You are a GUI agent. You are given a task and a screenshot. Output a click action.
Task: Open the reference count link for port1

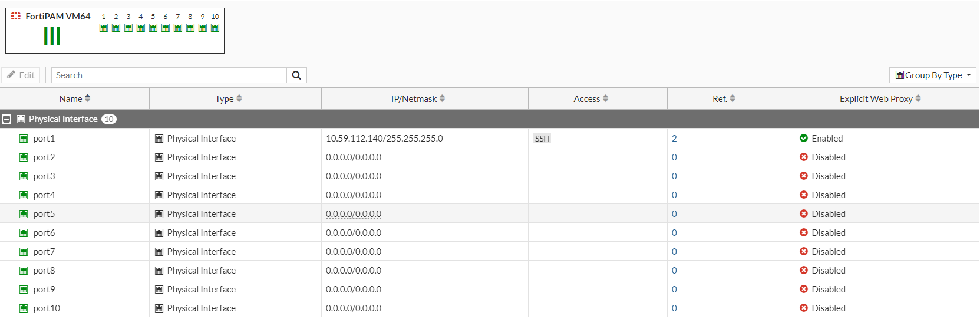click(674, 139)
